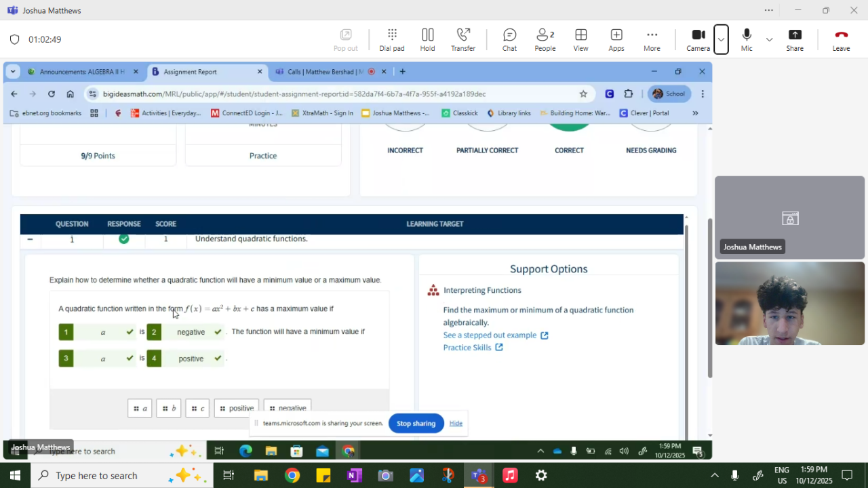Click blank 2 answer box showing negative
The image size is (868, 488).
click(185, 332)
